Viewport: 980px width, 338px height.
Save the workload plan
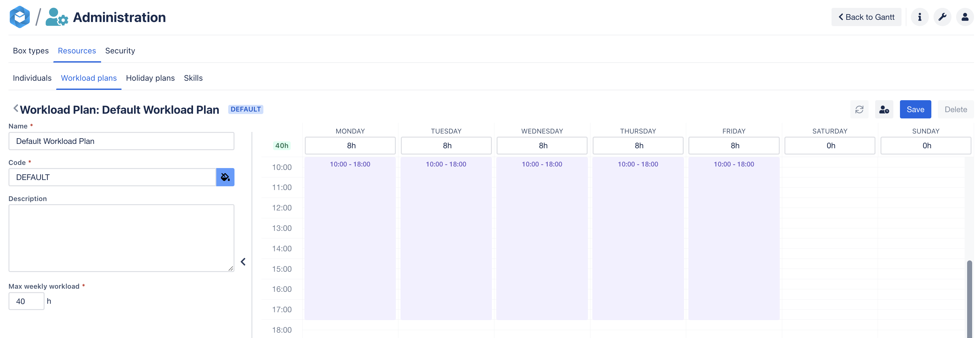pyautogui.click(x=915, y=109)
